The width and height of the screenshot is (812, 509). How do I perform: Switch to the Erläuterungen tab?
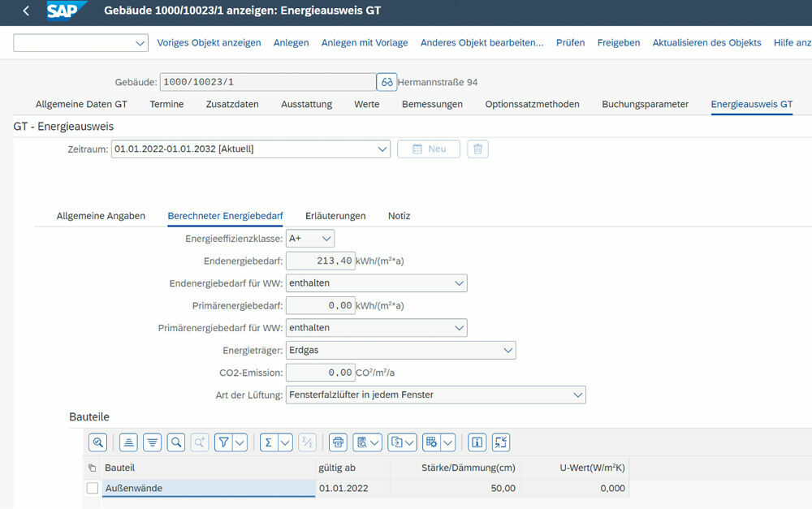point(335,216)
